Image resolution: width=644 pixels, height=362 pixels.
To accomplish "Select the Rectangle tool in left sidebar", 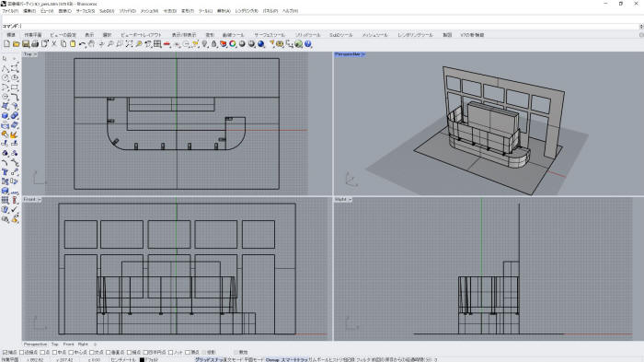I will coord(15,88).
